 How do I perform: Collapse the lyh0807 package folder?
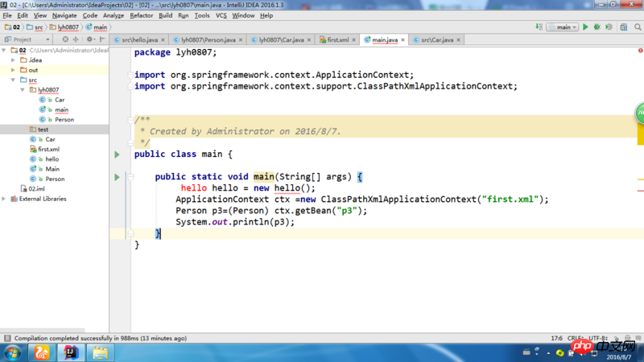(x=23, y=90)
